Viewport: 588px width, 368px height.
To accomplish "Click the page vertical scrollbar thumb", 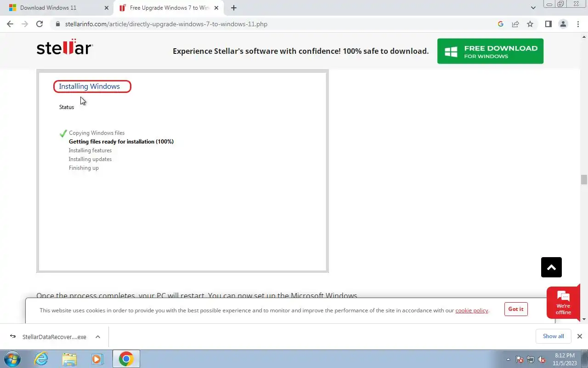I will [x=584, y=179].
